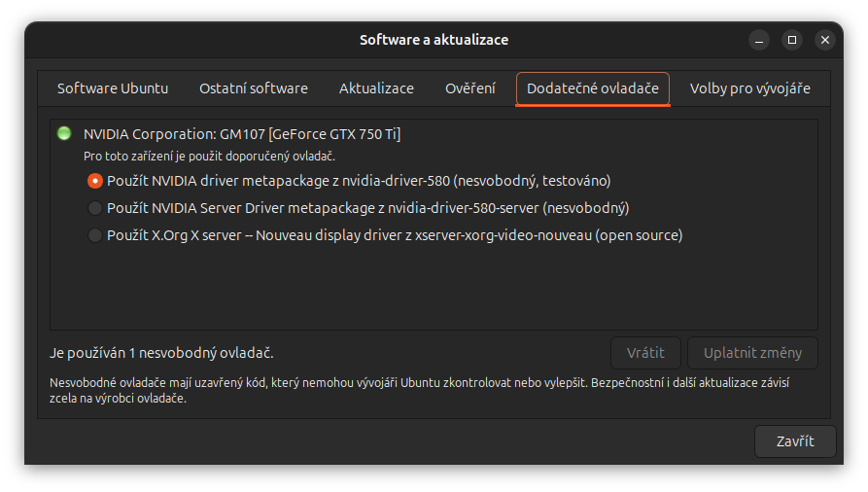This screenshot has width=868, height=492.
Task: Close the window with the X icon
Action: coord(825,40)
